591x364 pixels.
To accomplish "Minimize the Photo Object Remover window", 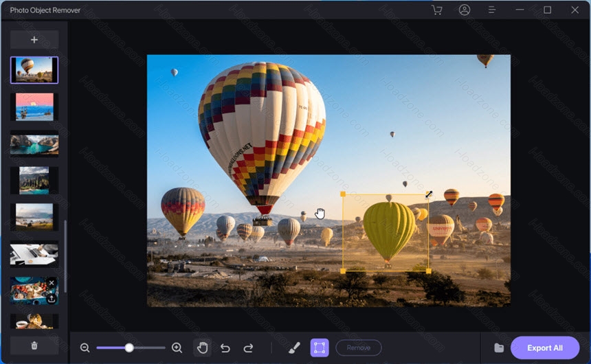I will coord(520,10).
